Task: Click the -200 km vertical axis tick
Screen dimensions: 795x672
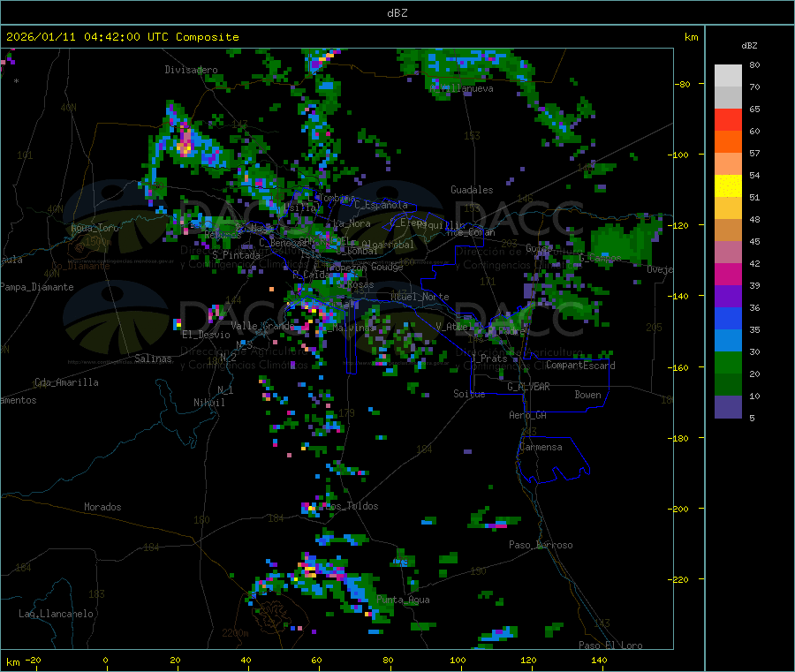Action: click(680, 509)
